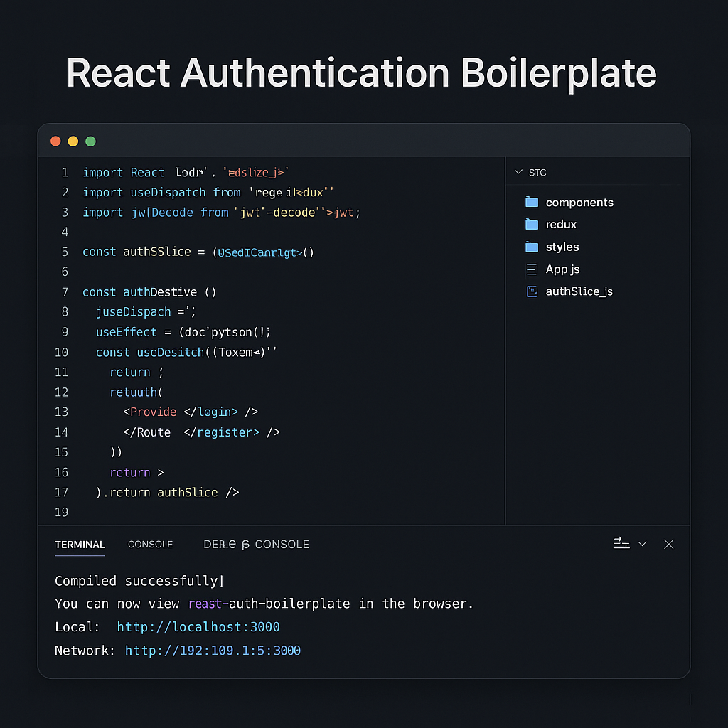Select the TERMINAL tab
The image size is (728, 728).
click(80, 544)
